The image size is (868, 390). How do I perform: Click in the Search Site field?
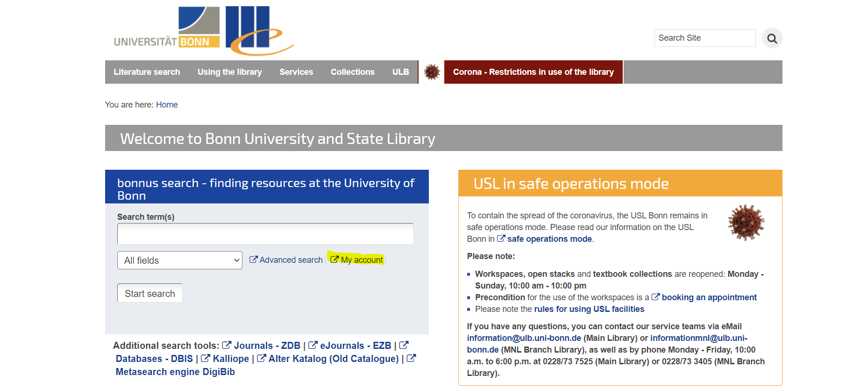(x=704, y=38)
